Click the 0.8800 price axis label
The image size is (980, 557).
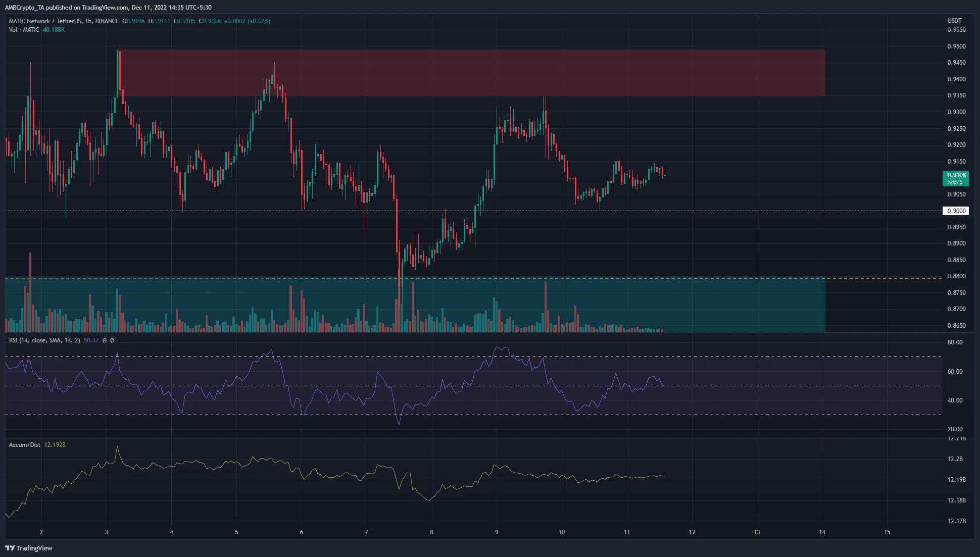tap(956, 277)
